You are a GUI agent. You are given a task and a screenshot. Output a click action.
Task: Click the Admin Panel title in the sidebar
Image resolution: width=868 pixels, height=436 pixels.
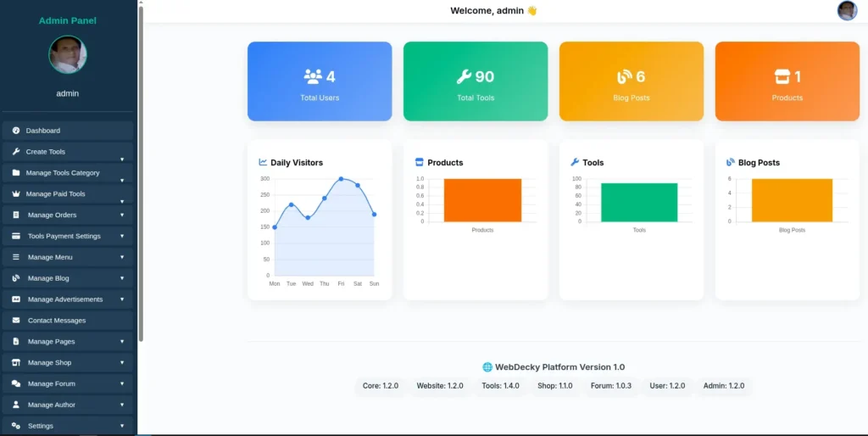(68, 20)
